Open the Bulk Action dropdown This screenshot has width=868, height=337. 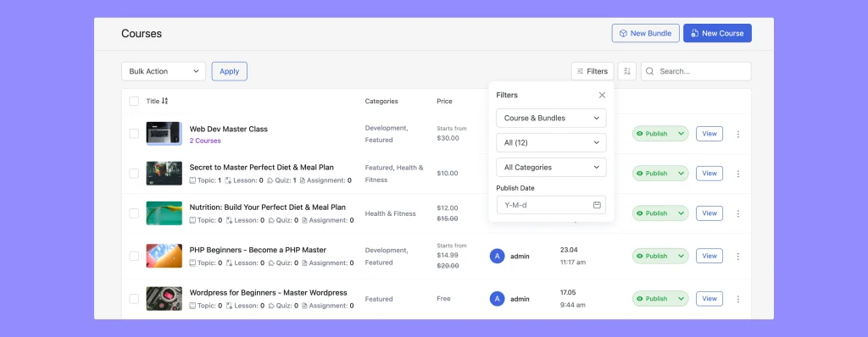(x=164, y=71)
